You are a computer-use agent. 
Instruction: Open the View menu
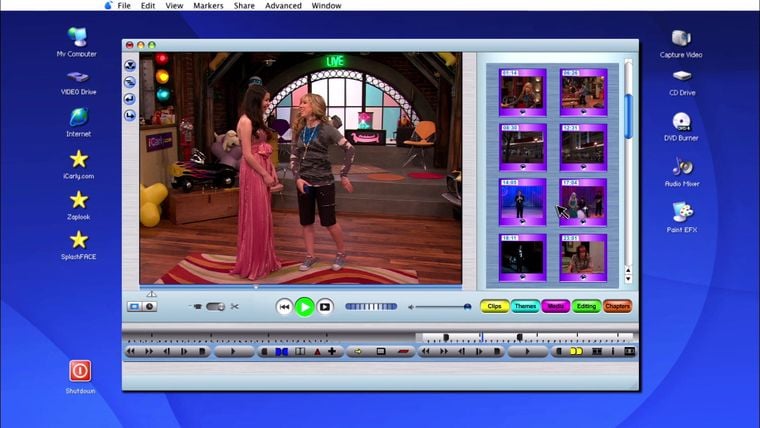click(x=174, y=6)
